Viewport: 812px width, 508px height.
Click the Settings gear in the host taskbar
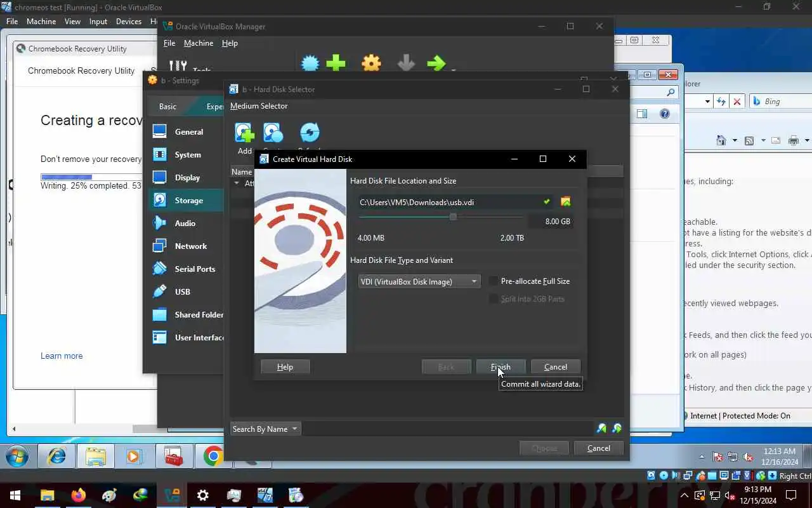[202, 495]
